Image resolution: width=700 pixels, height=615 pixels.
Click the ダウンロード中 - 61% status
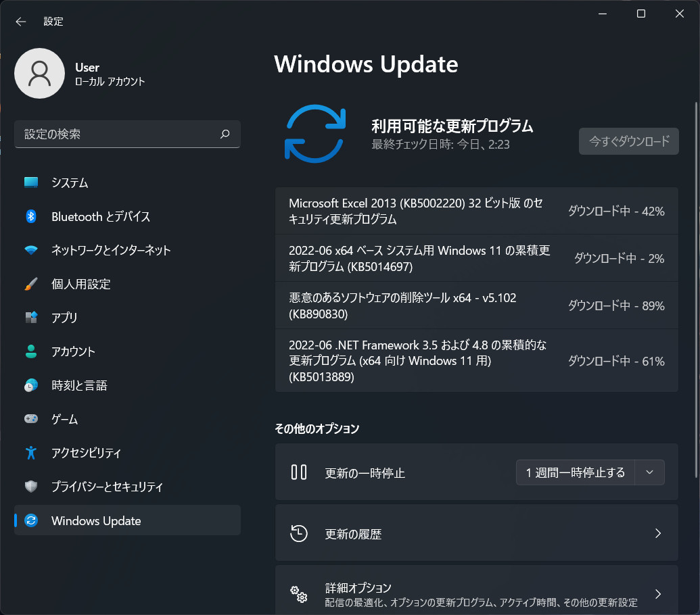pyautogui.click(x=616, y=361)
